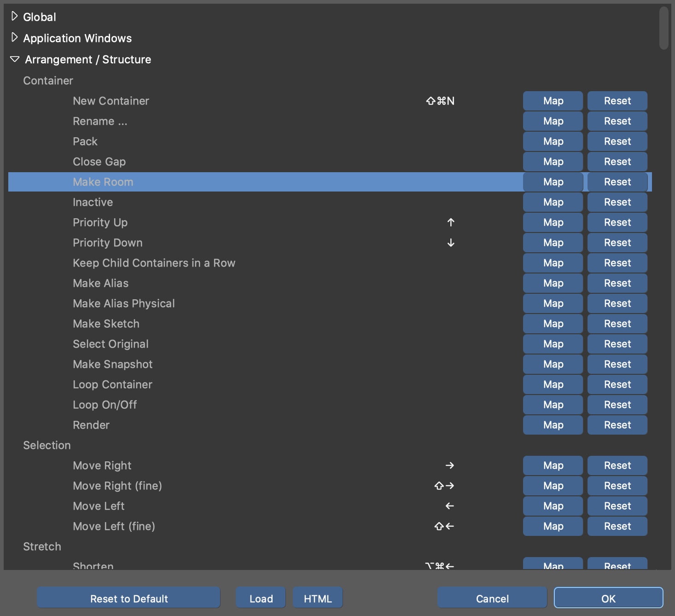Select the Loop On/Off command
This screenshot has height=616, width=675.
click(105, 405)
